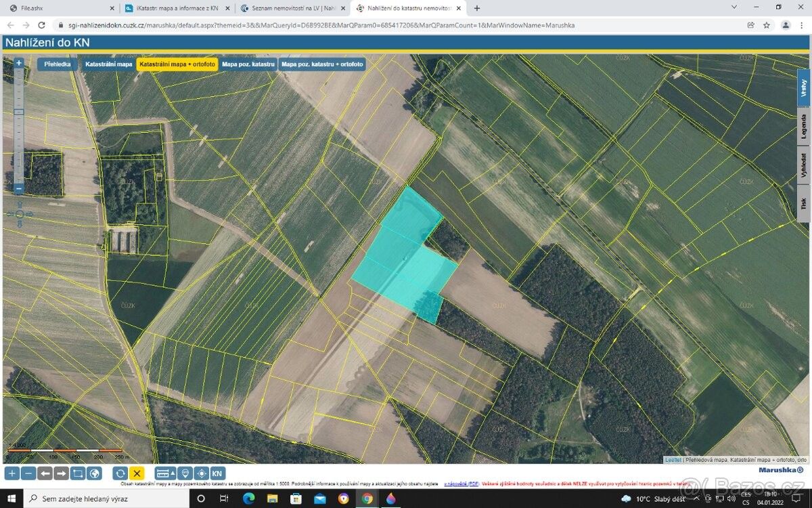This screenshot has height=508, width=812.
Task: Enable Mapa poz. katastru + ortofoto layer
Action: tap(322, 64)
